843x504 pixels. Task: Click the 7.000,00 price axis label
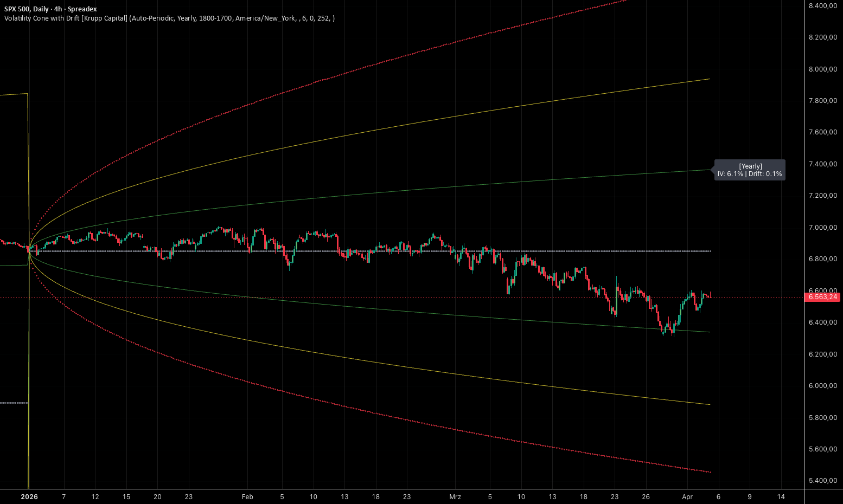(x=823, y=228)
